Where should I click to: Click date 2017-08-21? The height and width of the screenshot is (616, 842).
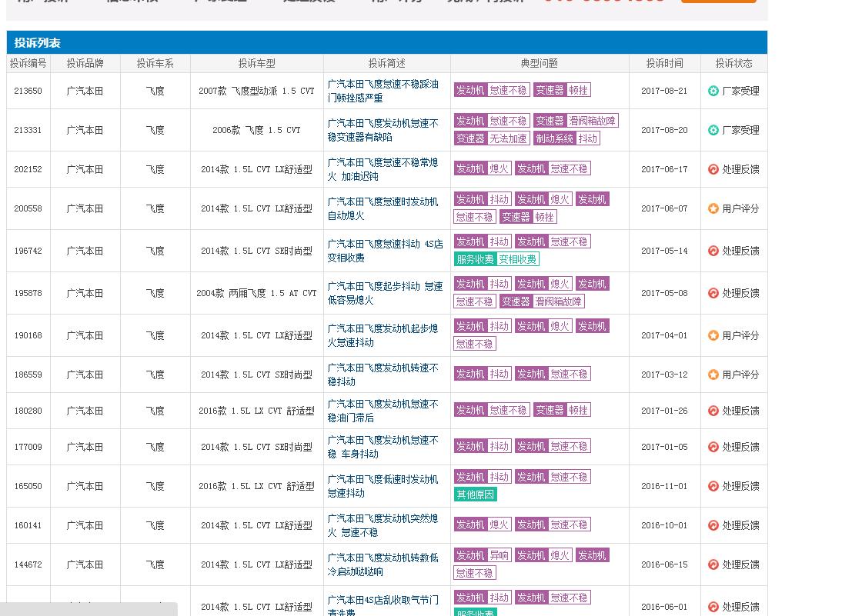[664, 91]
